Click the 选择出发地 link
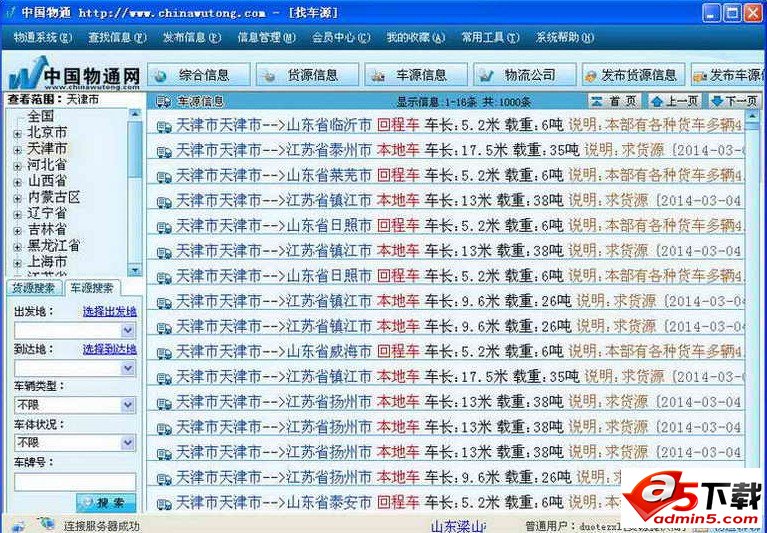767x533 pixels. point(110,311)
